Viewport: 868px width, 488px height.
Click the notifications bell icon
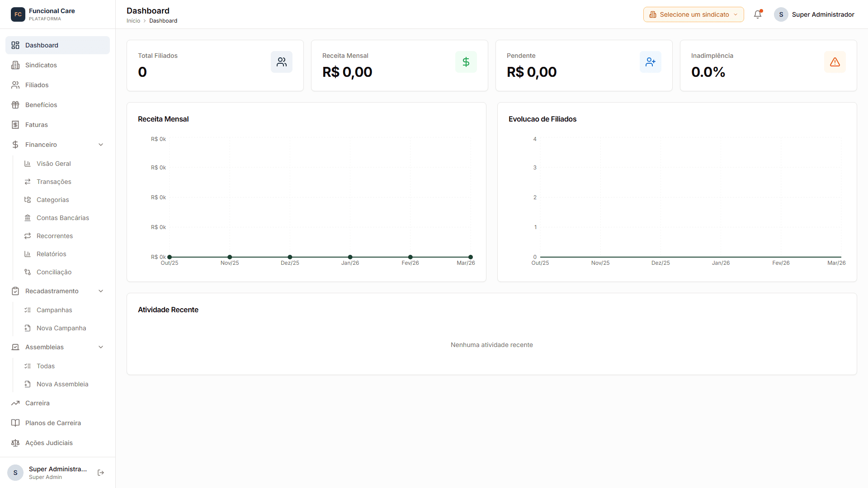758,14
